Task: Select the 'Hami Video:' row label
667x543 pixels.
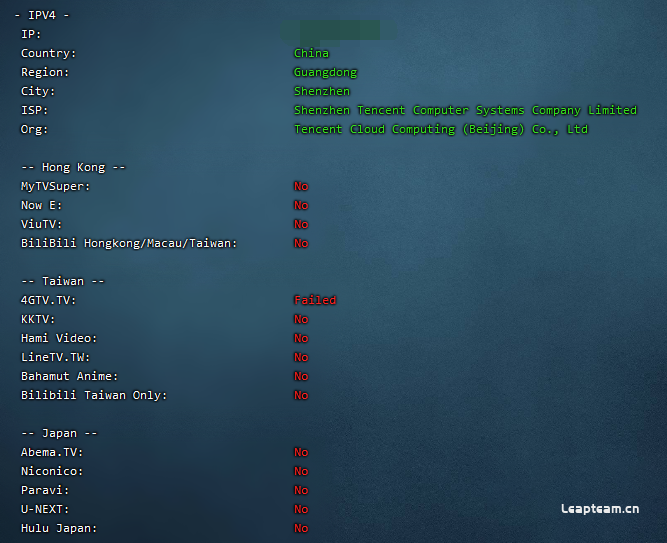Action: coord(59,338)
